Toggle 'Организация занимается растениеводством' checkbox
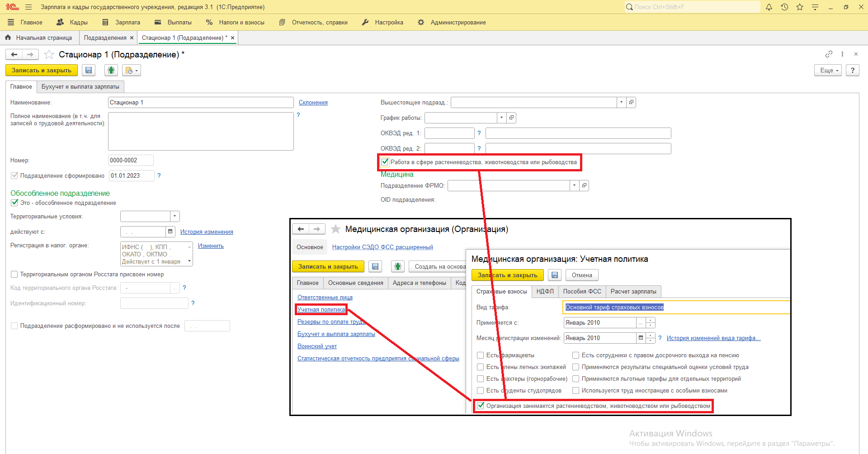The width and height of the screenshot is (868, 454). point(481,406)
